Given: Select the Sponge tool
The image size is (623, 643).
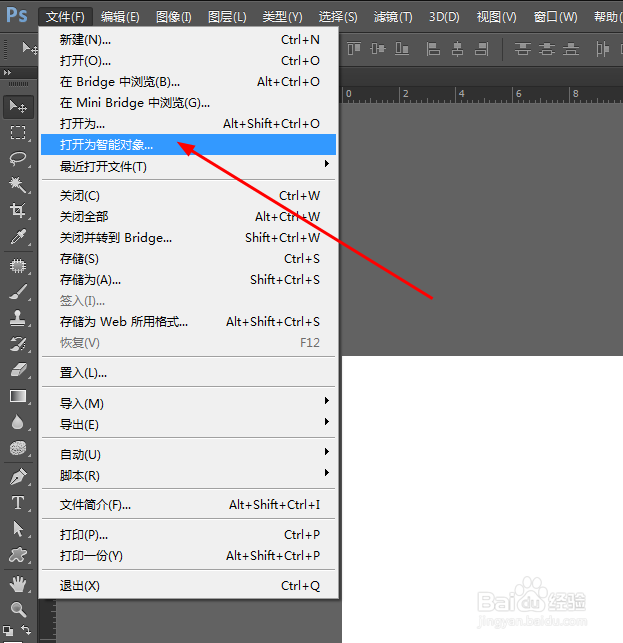Looking at the screenshot, I should [x=18, y=448].
